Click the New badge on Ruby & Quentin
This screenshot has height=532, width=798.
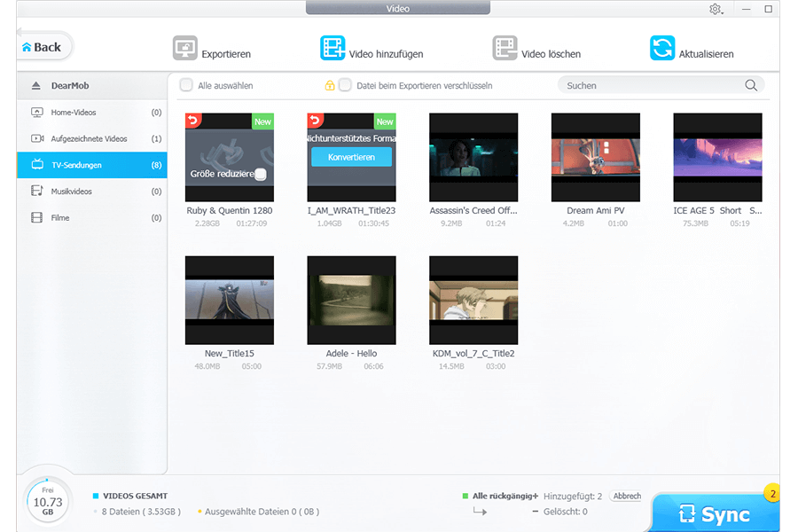pos(262,121)
